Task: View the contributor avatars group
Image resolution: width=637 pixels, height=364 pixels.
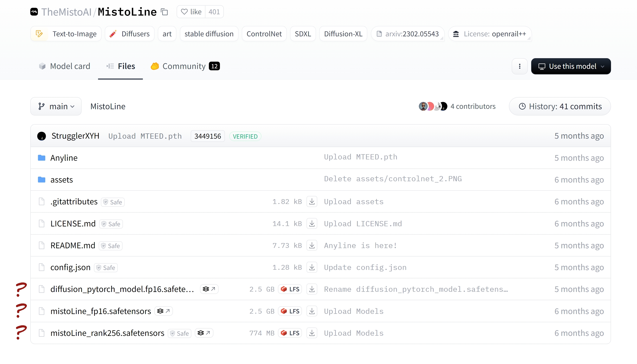Action: coord(433,106)
